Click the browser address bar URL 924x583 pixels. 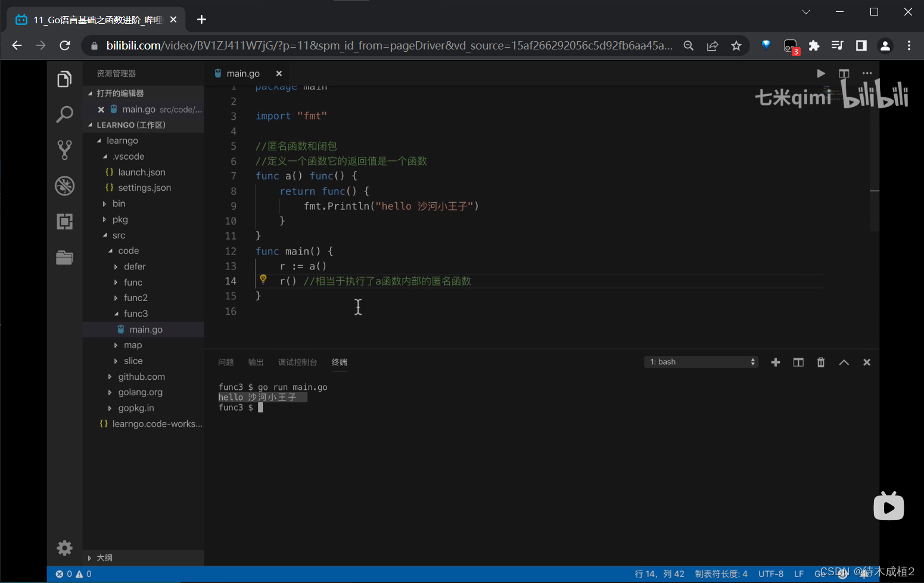point(390,46)
